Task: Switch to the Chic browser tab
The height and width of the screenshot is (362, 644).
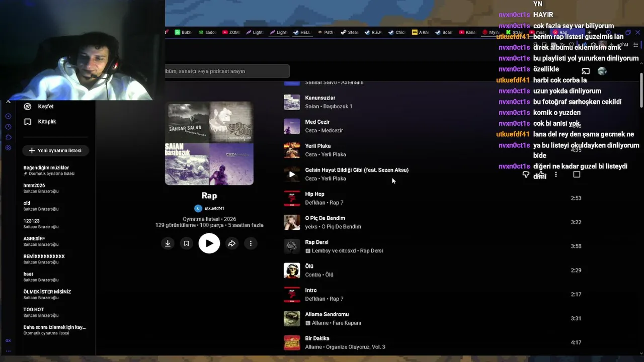Action: [397, 32]
